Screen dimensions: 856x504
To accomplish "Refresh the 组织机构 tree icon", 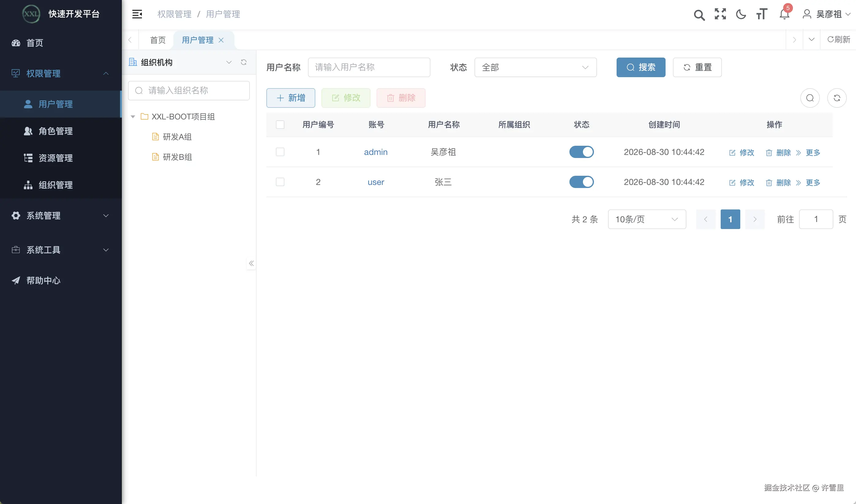I will [x=244, y=62].
